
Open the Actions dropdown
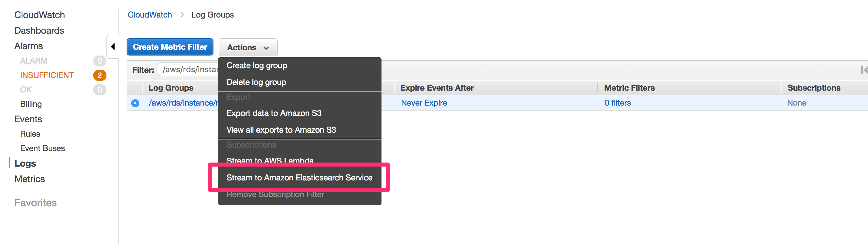[x=248, y=47]
